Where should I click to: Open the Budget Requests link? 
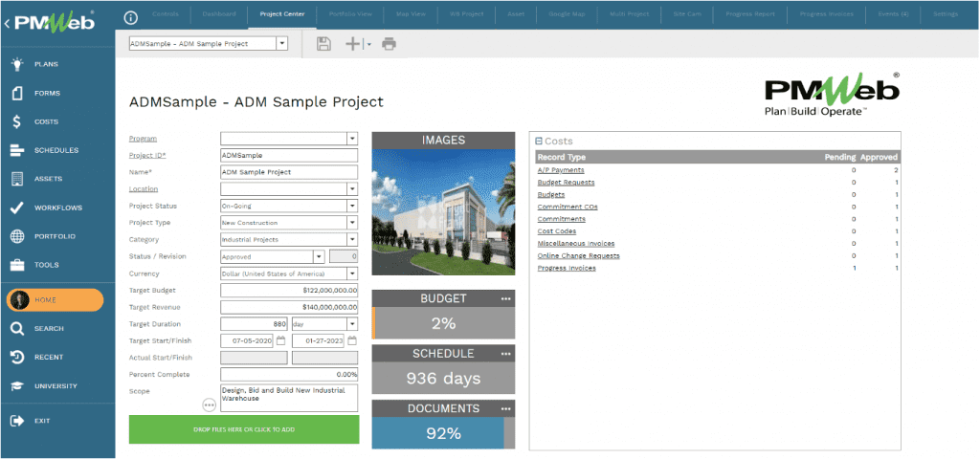[566, 183]
